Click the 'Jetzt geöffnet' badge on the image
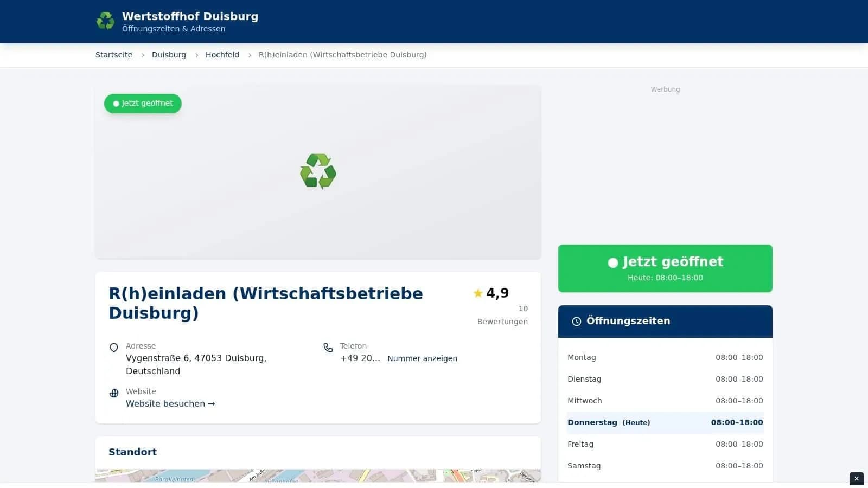Screen dimensions: 868x488 (x=143, y=104)
